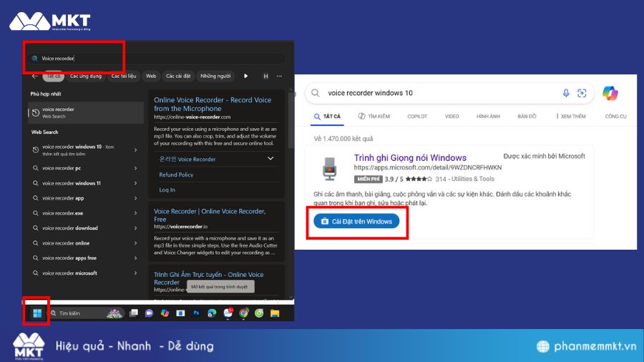Open the Windows Start menu
644x362 pixels.
click(37, 313)
